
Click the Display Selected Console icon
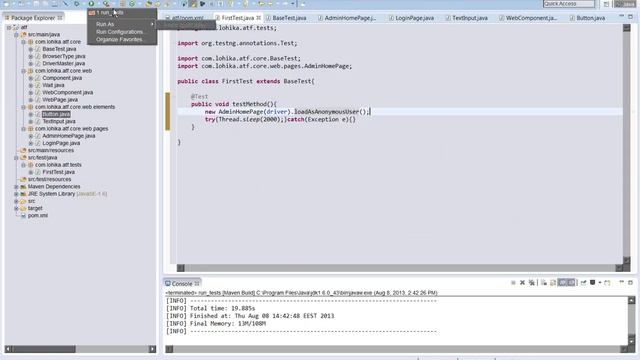592,282
